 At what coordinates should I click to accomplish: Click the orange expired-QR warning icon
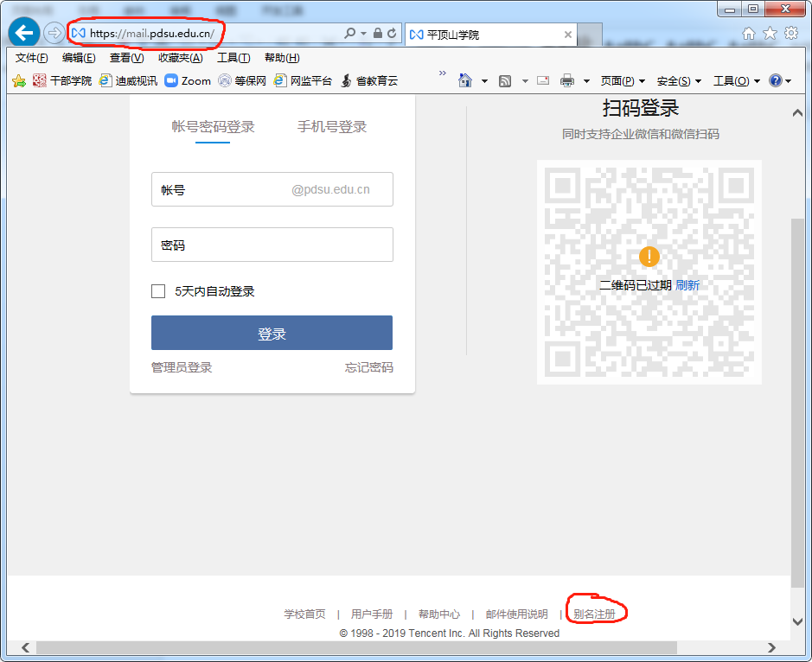tap(649, 256)
